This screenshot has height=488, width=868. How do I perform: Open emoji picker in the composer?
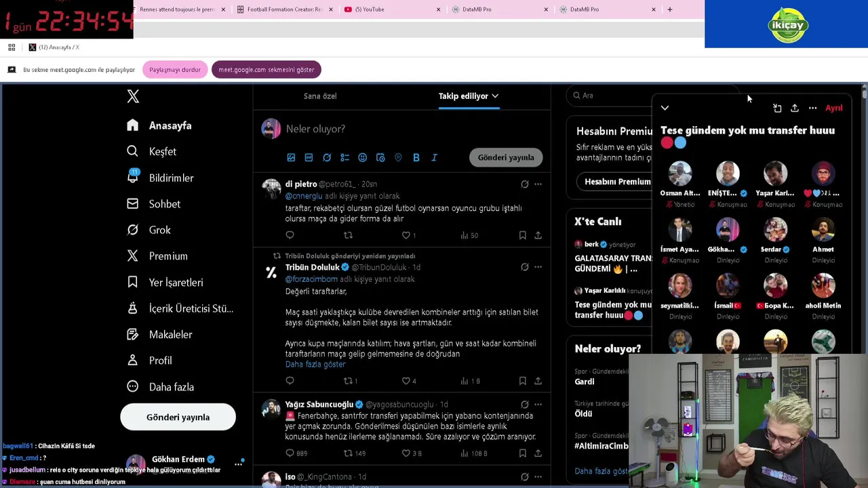(x=362, y=157)
